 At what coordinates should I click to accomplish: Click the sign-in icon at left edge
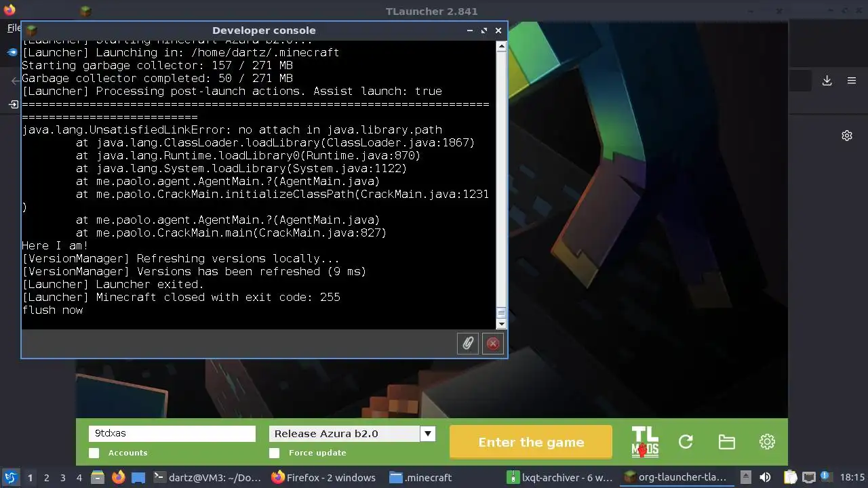click(x=14, y=104)
